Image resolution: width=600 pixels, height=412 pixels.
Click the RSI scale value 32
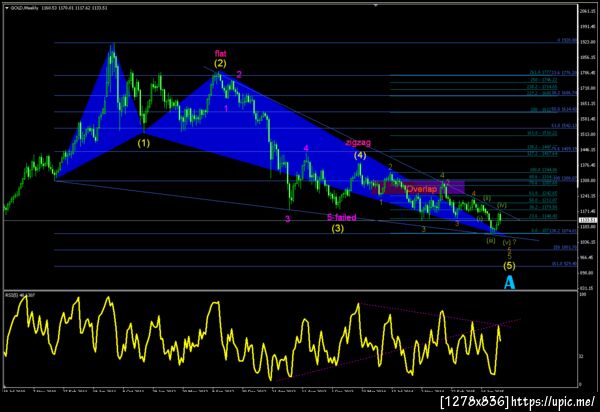pyautogui.click(x=582, y=357)
